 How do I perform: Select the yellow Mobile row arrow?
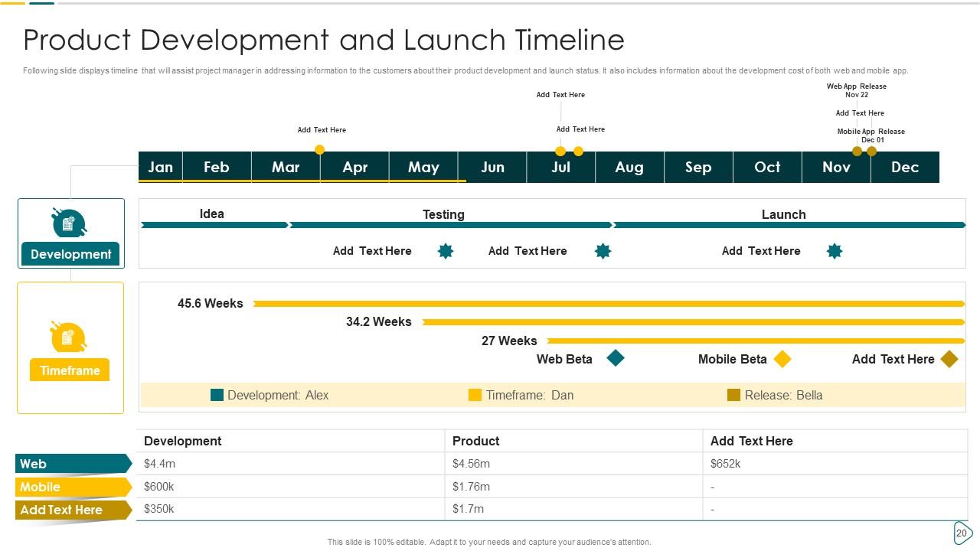[73, 487]
